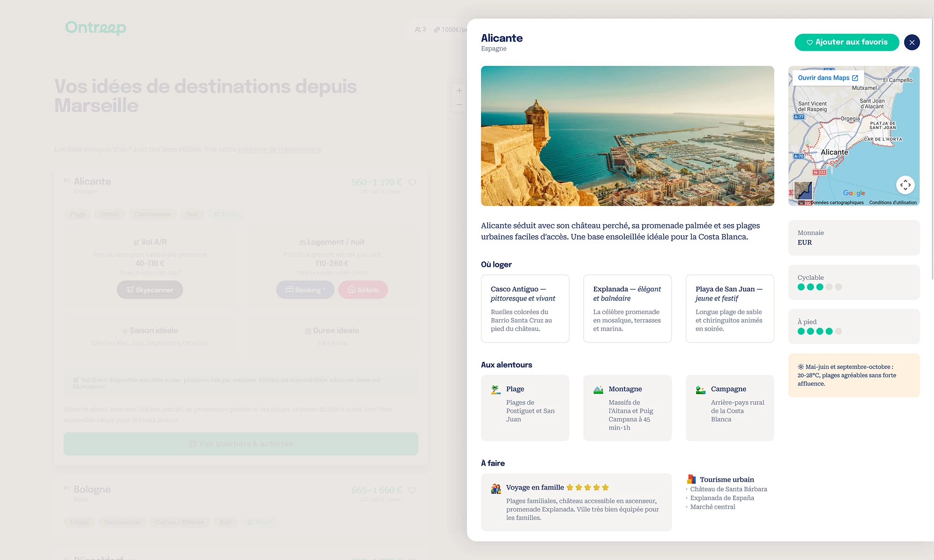
Task: Click Explanada de España list item
Action: [722, 498]
